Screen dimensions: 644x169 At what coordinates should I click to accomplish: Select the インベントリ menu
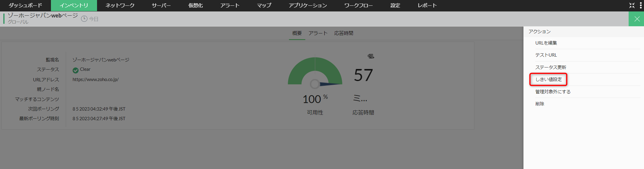pos(74,5)
